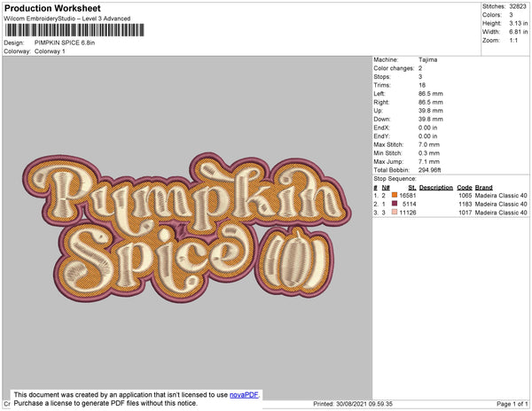Click the Pumpkin Spice embroidery design preview
532x411 pixels.
coord(187,228)
